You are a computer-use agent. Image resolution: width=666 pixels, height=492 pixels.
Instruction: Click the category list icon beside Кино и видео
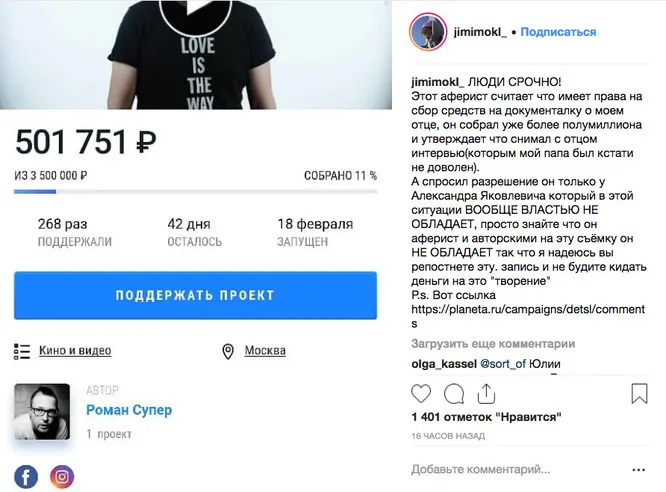point(22,351)
